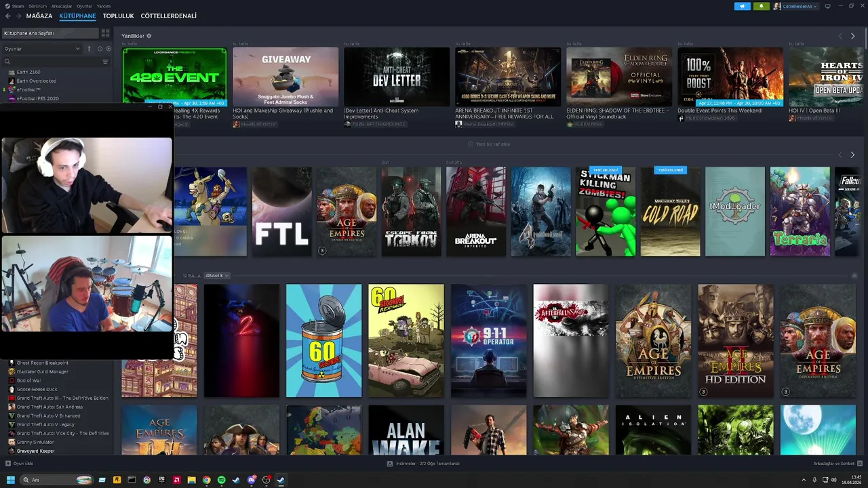Screen dimensions: 868x488
Task: Open Terraria cover in recent shelf
Action: pos(800,211)
